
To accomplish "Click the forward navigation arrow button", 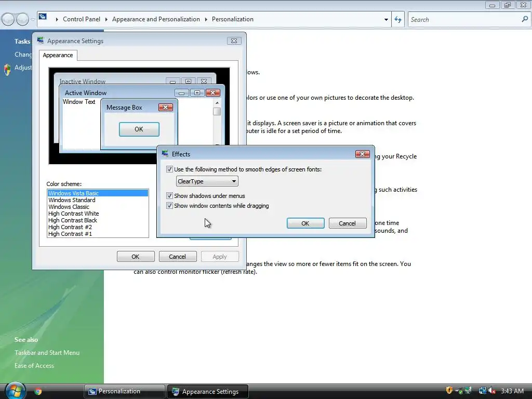I will click(x=22, y=19).
